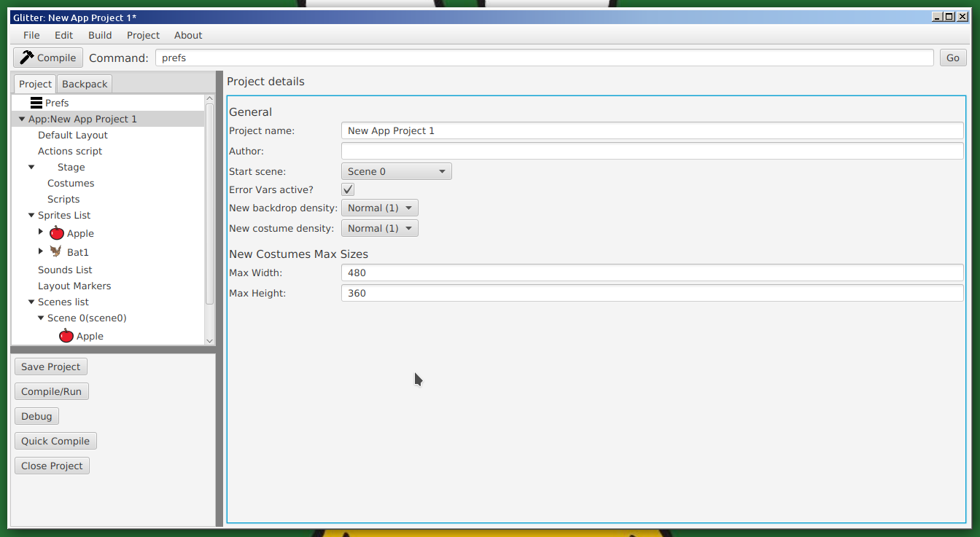Toggle the Error Vars active checkbox
The height and width of the screenshot is (537, 980).
(348, 189)
